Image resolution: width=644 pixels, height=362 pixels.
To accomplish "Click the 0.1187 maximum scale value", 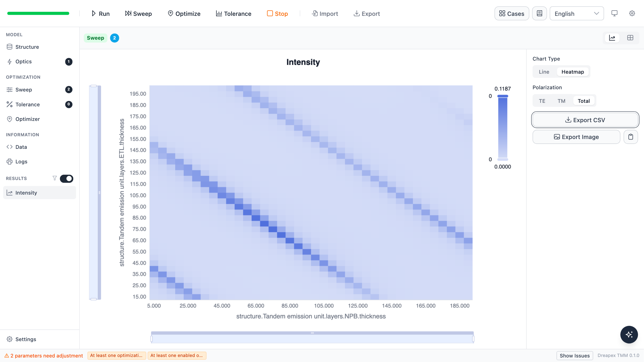I will 502,89.
